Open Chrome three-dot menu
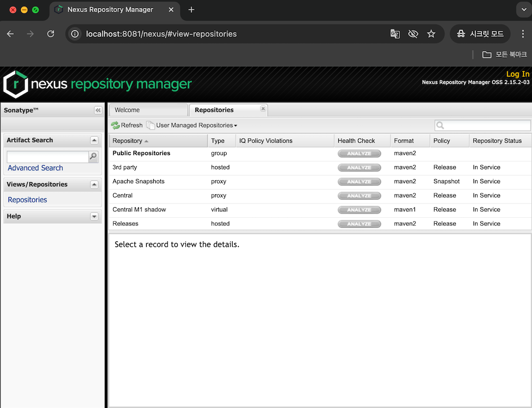 point(523,34)
